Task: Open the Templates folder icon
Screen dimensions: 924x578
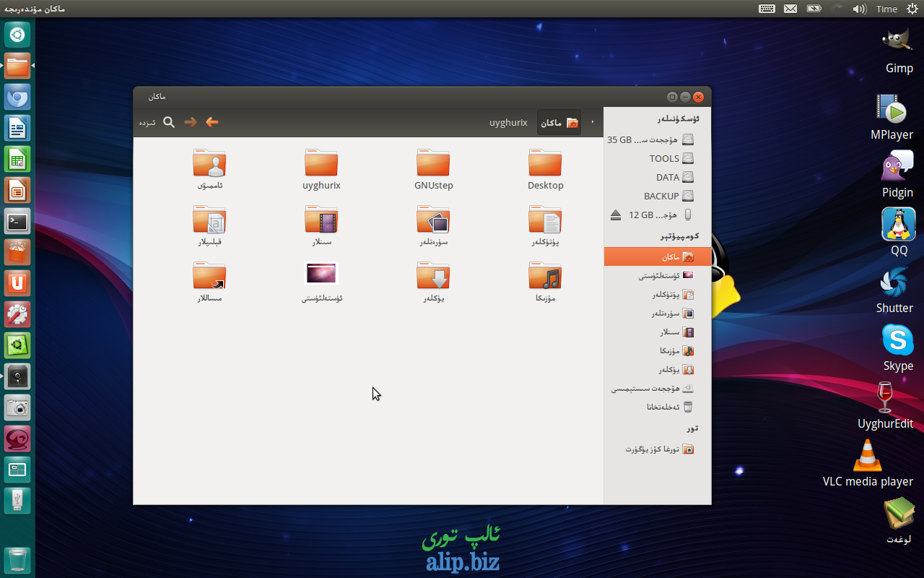Action: pos(209,226)
